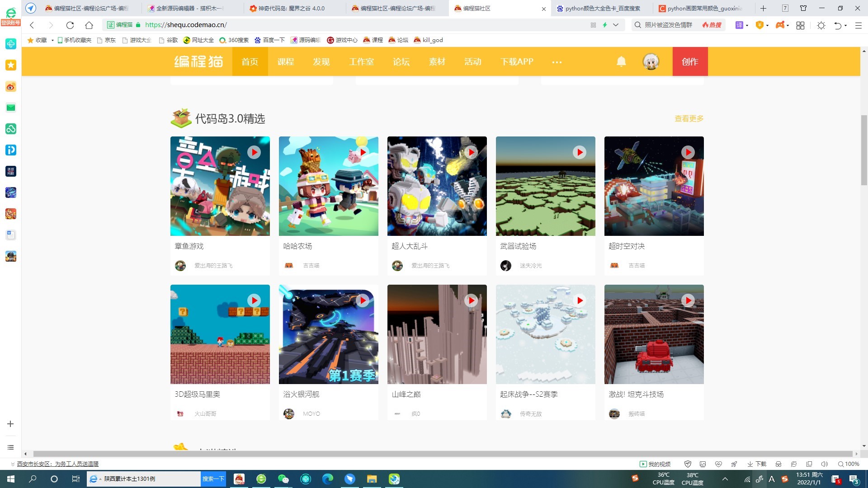This screenshot has width=868, height=488.
Task: Expand the more menu (…) in site navigation
Action: click(557, 62)
